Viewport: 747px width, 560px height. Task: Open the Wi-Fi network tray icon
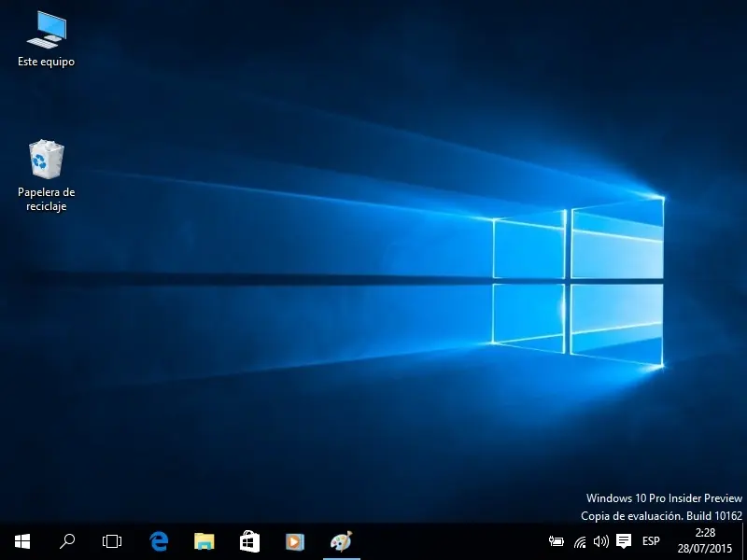580,541
